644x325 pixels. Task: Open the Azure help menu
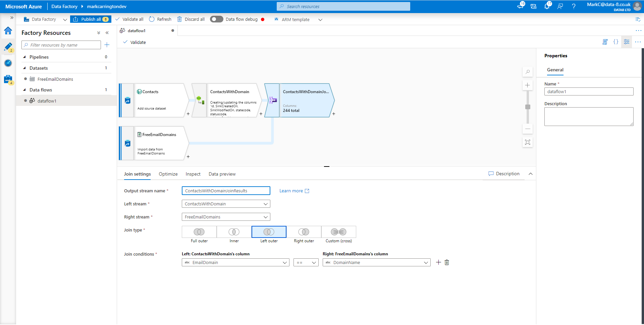[574, 6]
